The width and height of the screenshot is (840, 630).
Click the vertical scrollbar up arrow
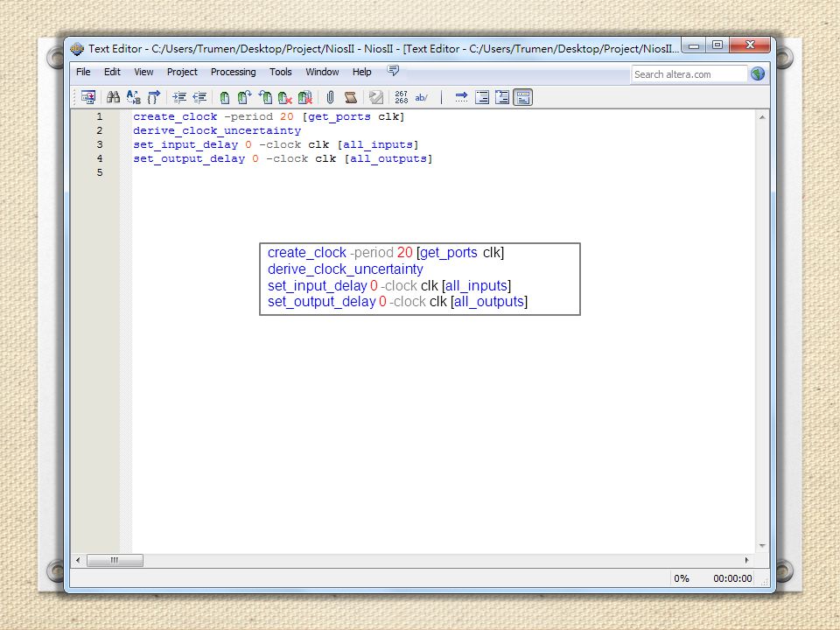[762, 117]
